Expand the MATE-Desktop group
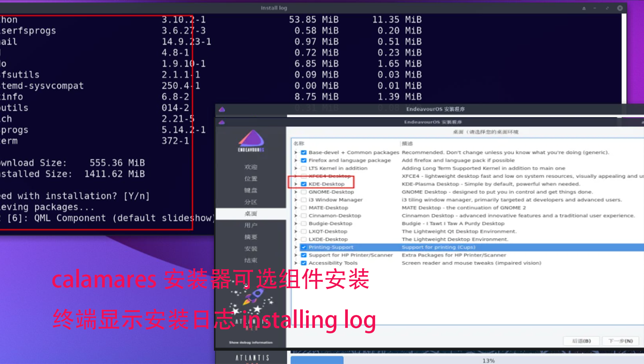This screenshot has height=364, width=644. (296, 208)
